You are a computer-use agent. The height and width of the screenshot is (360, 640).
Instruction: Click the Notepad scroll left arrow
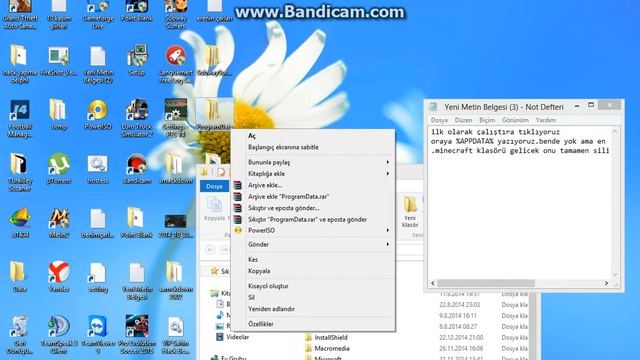click(x=433, y=283)
